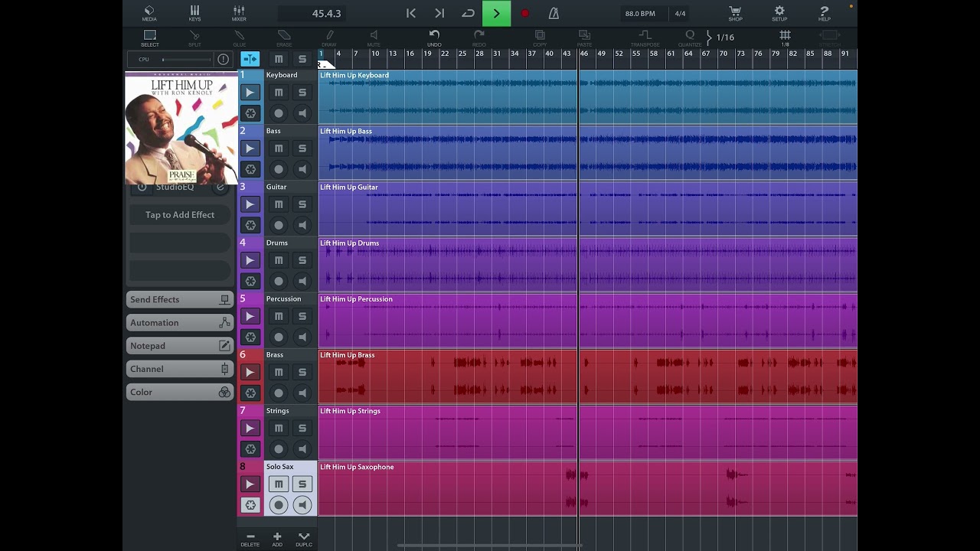This screenshot has height=551, width=980.
Task: Add a new track
Action: (x=277, y=540)
